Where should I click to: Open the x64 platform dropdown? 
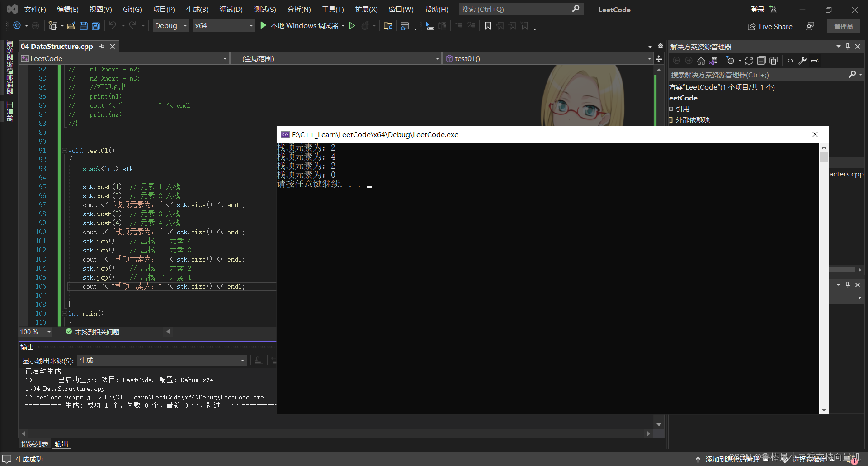pyautogui.click(x=224, y=26)
